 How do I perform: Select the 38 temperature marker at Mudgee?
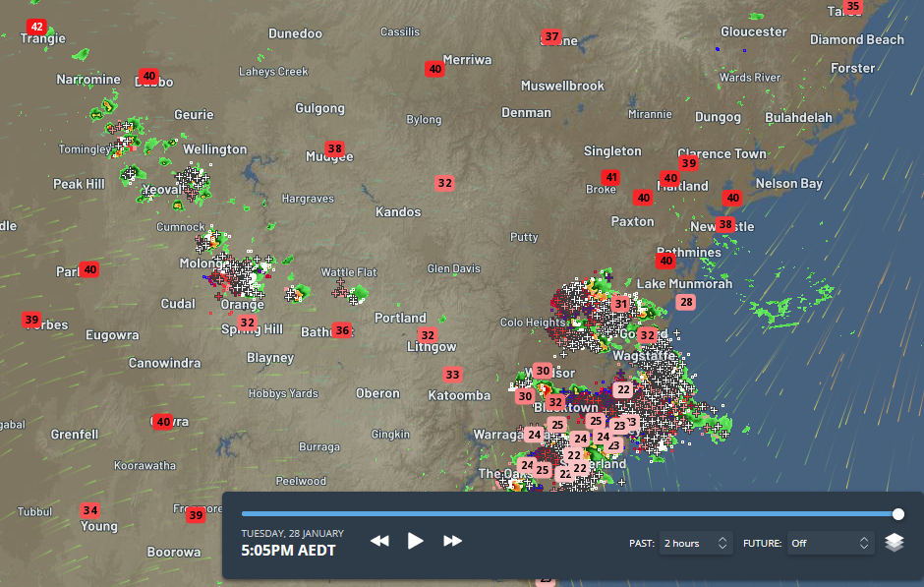tap(335, 149)
